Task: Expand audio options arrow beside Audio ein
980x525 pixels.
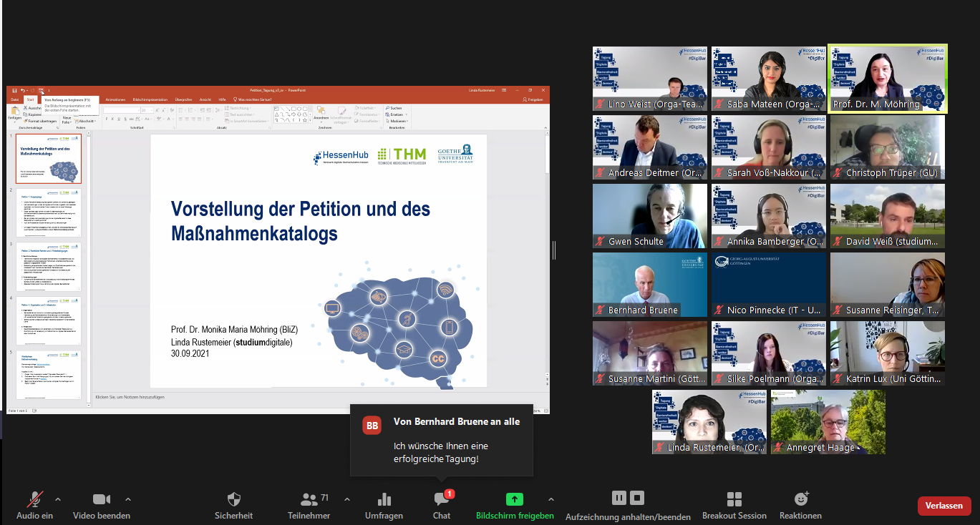Action: [58, 499]
